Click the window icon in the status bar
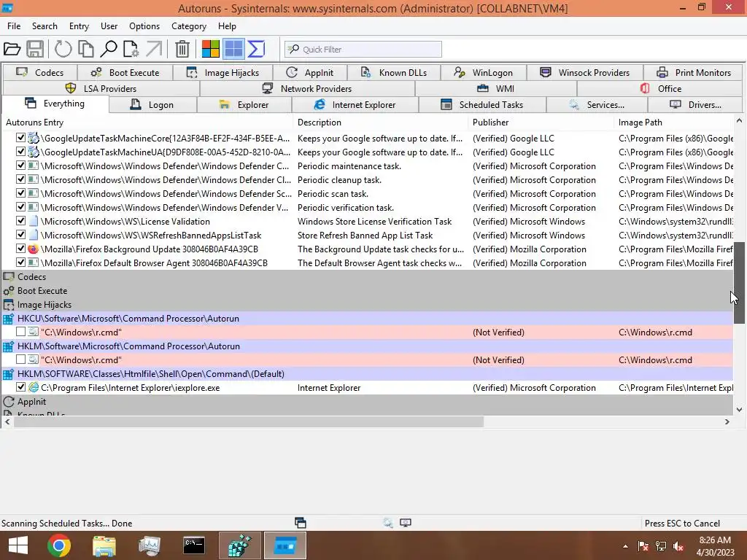This screenshot has height=560, width=747. click(x=301, y=523)
